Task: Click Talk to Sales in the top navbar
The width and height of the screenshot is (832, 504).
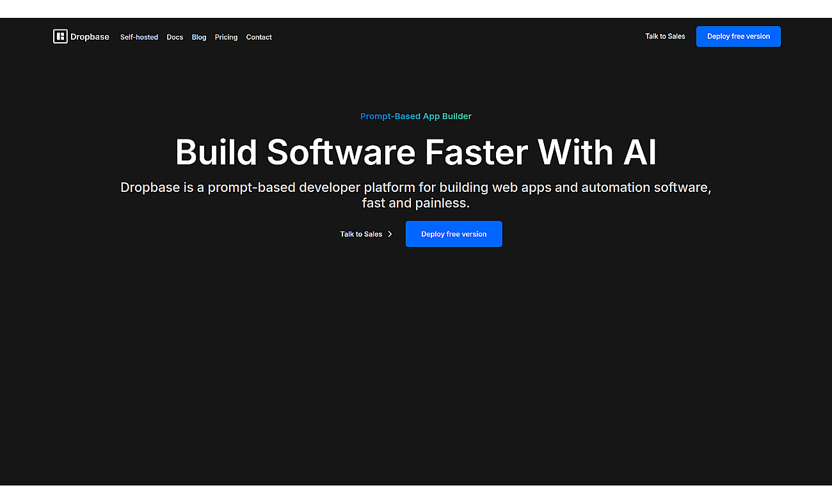Action: (x=665, y=36)
